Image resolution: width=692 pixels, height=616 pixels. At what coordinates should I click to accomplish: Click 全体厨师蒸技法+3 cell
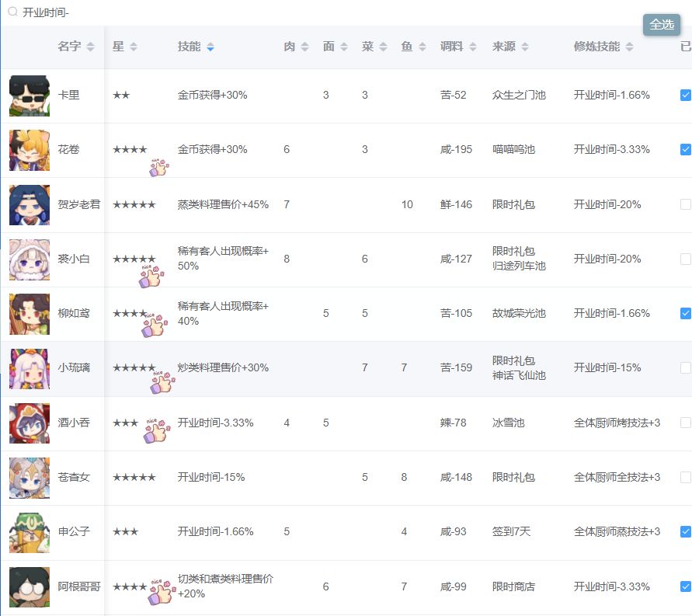[x=617, y=532]
